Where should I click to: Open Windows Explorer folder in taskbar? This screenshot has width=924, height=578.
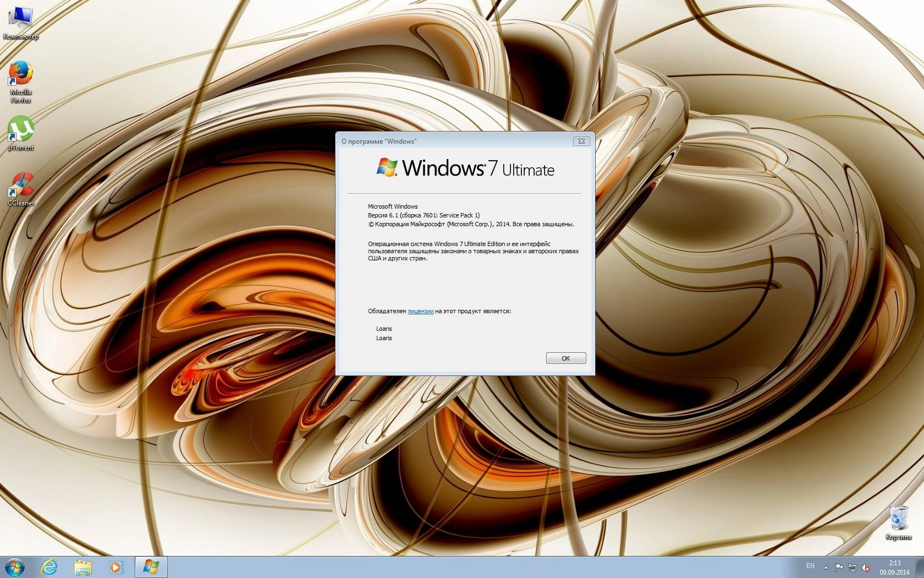(83, 567)
